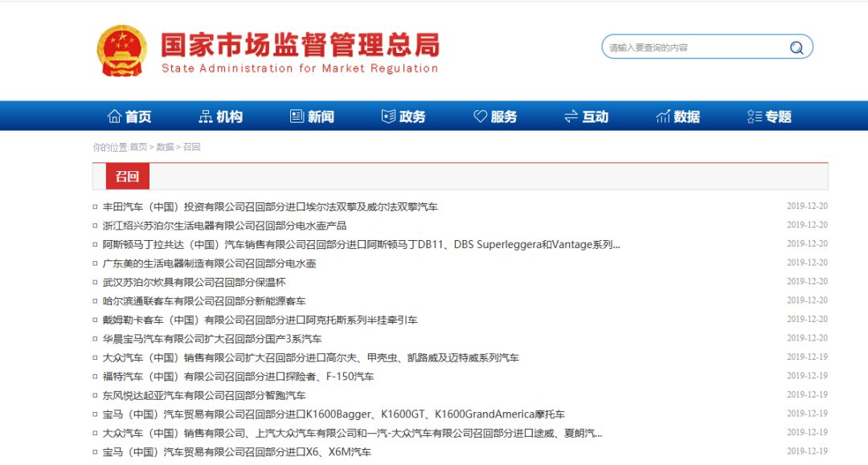Image resolution: width=868 pixels, height=465 pixels.
Task: Click the book icon beside 政务
Action: pyautogui.click(x=388, y=116)
